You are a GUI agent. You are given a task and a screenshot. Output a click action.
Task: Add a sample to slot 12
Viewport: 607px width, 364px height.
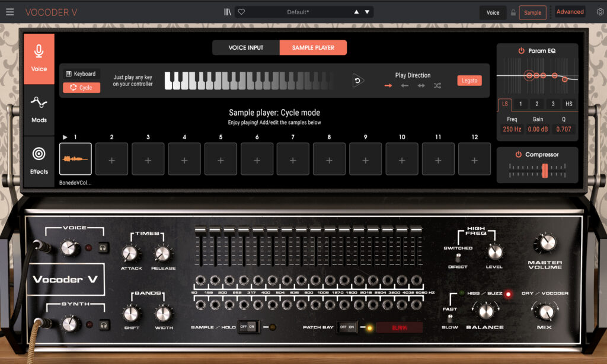click(475, 159)
